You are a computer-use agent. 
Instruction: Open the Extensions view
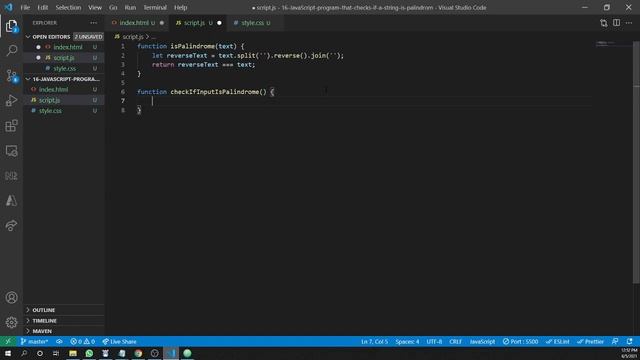pos(11,126)
